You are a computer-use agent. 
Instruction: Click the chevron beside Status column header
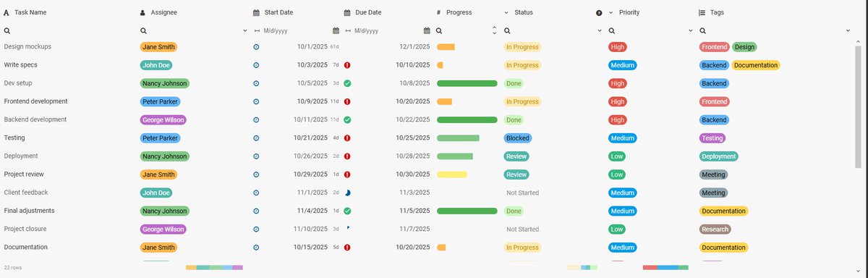pyautogui.click(x=506, y=13)
